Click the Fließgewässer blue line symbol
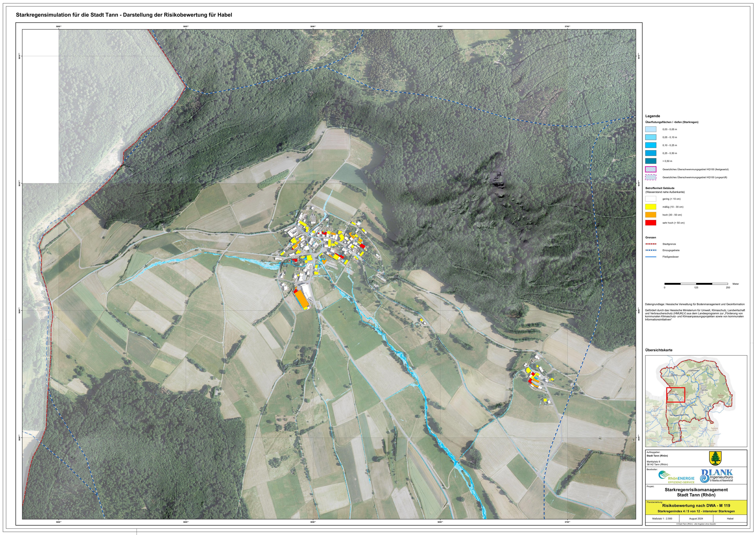Image resolution: width=756 pixels, height=535 pixels. click(651, 257)
